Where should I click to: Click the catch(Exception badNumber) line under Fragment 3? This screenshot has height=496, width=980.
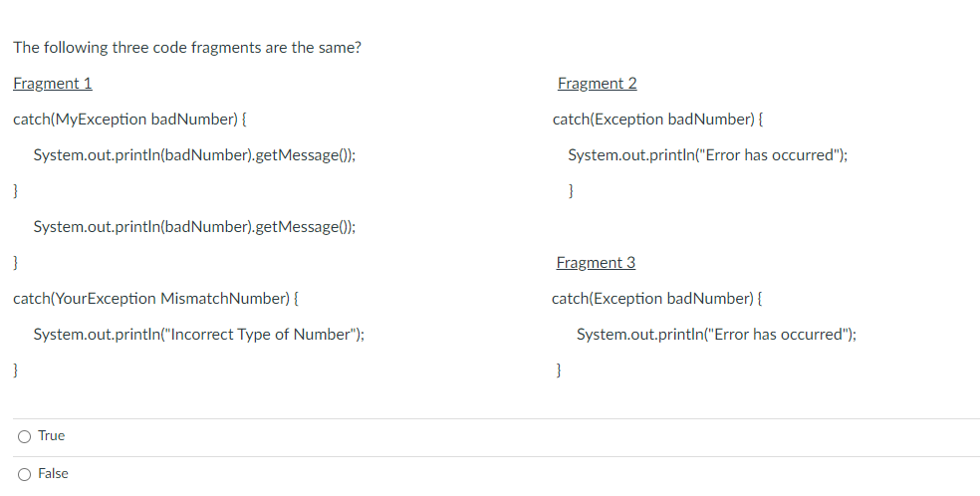click(x=657, y=299)
